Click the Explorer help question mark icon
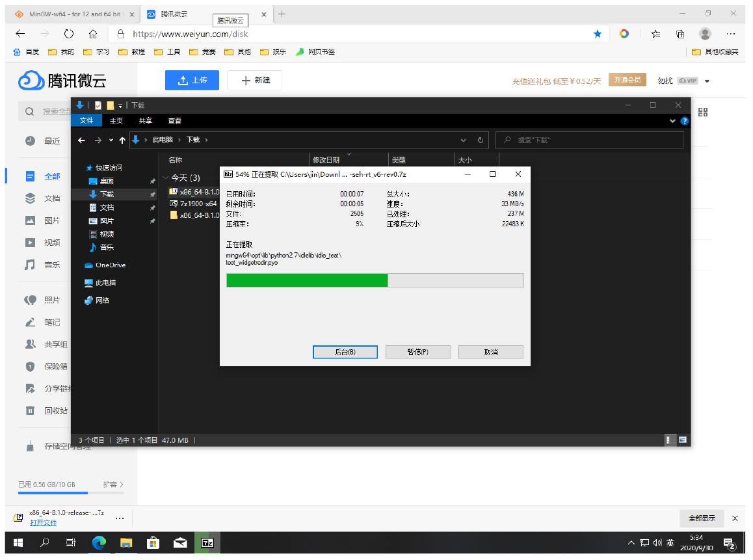This screenshot has height=560, width=753. tap(684, 121)
